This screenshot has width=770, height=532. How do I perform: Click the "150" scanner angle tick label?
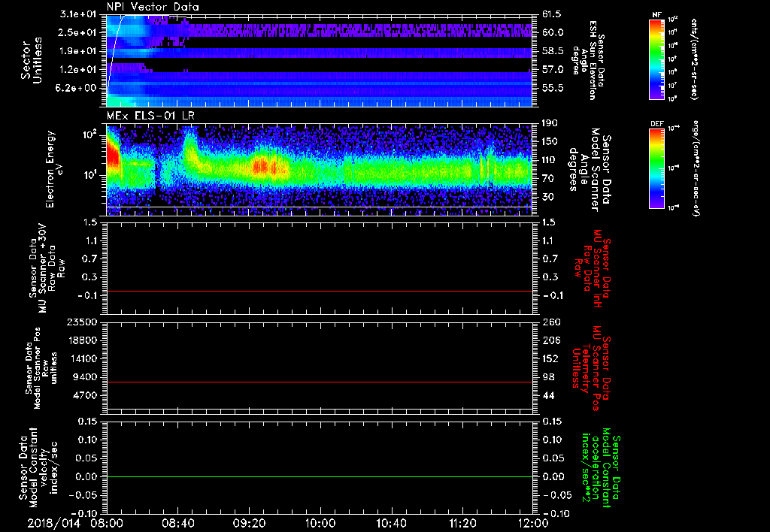click(550, 141)
